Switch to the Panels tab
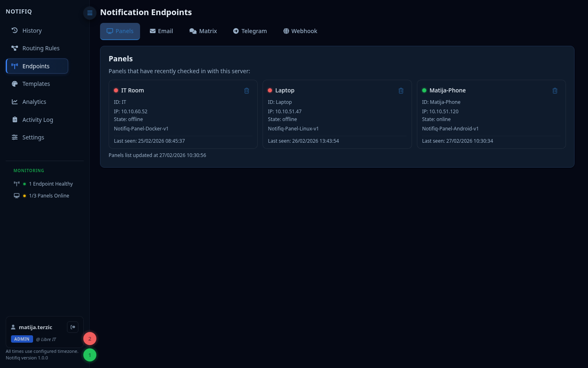The image size is (588, 368). pyautogui.click(x=120, y=31)
